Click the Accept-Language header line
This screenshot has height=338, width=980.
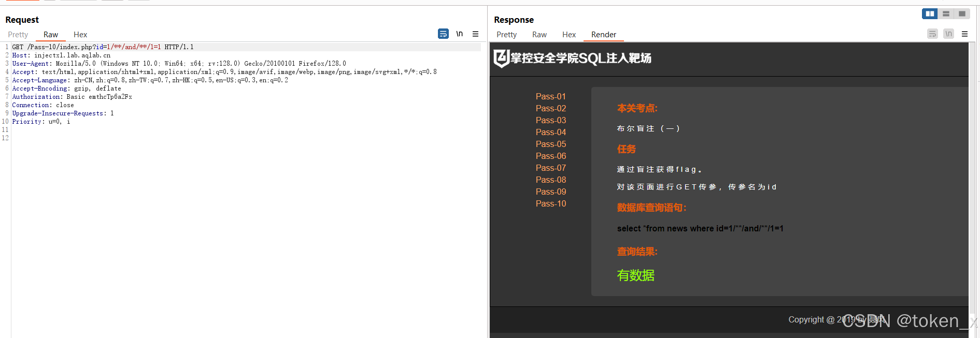pyautogui.click(x=150, y=80)
